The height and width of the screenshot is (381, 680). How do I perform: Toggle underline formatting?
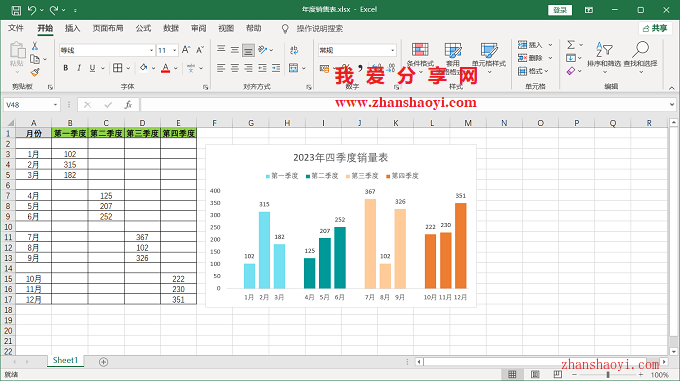point(92,68)
